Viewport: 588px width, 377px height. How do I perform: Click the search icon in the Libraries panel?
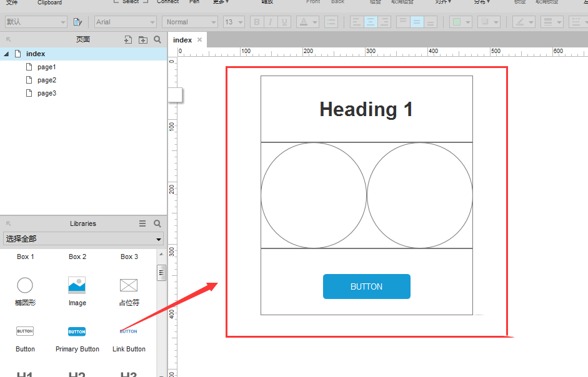(157, 223)
